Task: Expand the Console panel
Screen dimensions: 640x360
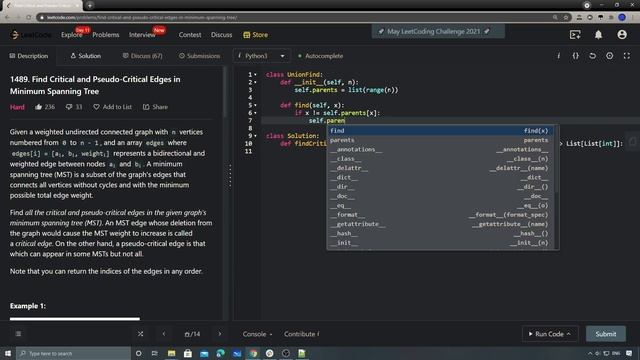Action: [257, 334]
